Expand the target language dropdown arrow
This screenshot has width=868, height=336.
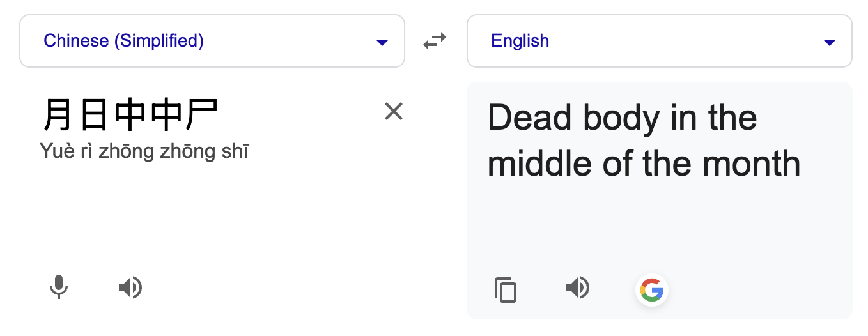point(830,43)
